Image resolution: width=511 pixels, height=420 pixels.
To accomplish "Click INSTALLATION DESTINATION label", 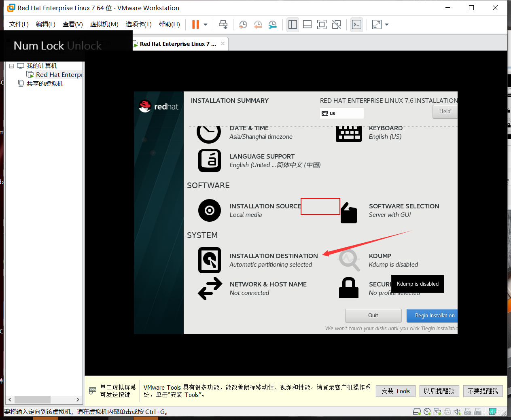I will pyautogui.click(x=274, y=256).
